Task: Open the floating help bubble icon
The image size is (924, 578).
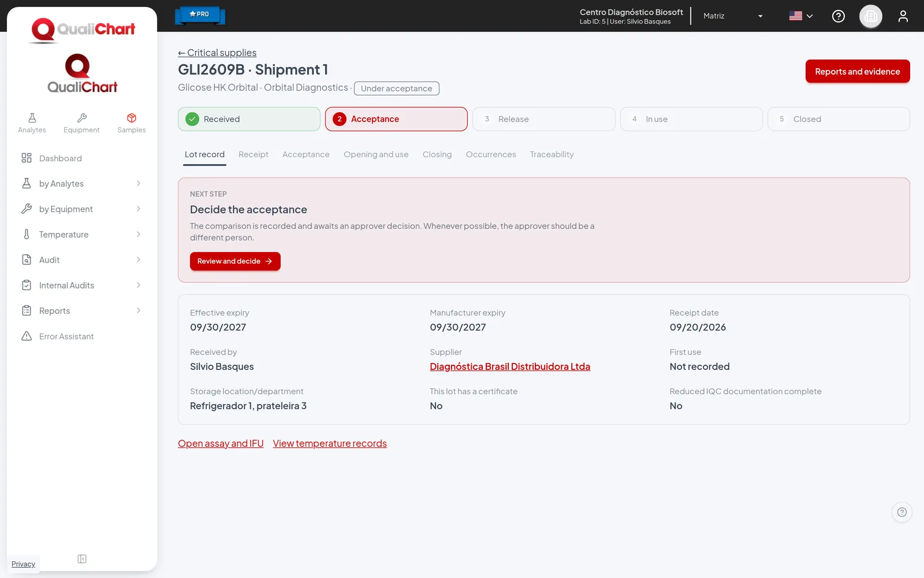Action: pos(902,512)
